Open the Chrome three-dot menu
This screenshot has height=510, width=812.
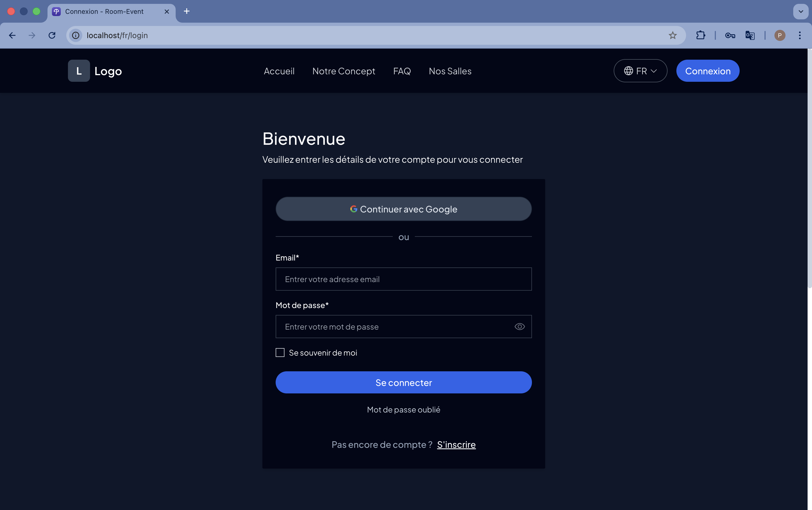coord(800,35)
